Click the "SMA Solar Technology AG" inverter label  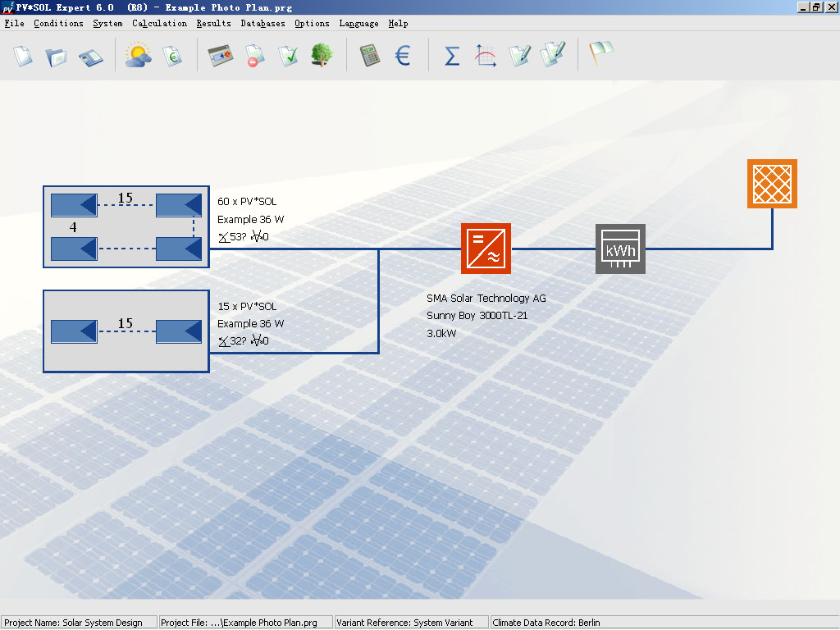tap(486, 299)
